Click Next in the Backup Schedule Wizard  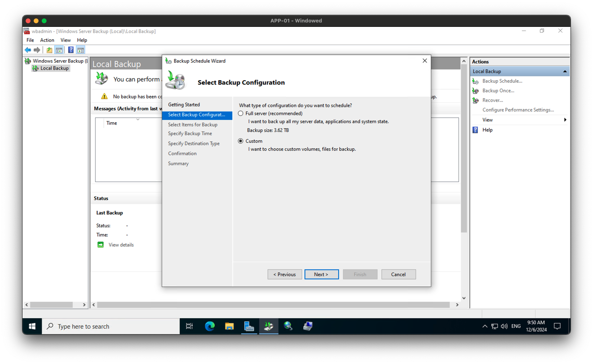(x=321, y=274)
